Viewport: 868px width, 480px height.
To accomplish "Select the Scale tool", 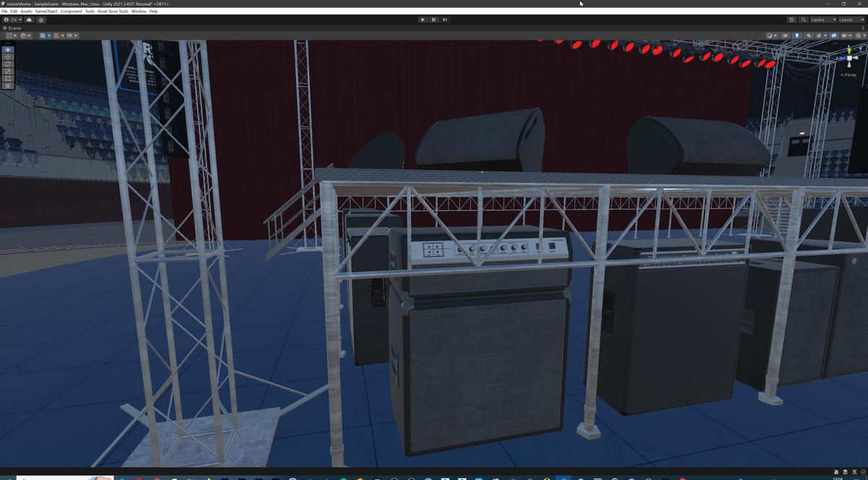I will 7,71.
